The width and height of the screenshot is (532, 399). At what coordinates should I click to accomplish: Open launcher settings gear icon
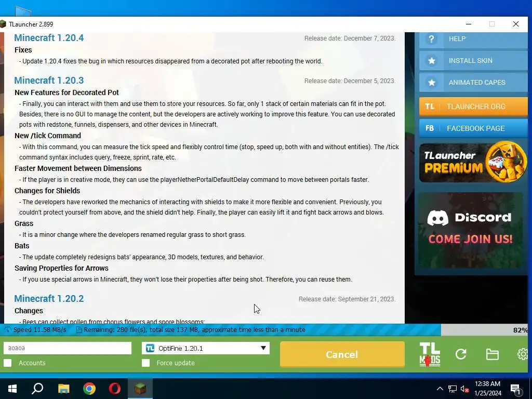(523, 354)
